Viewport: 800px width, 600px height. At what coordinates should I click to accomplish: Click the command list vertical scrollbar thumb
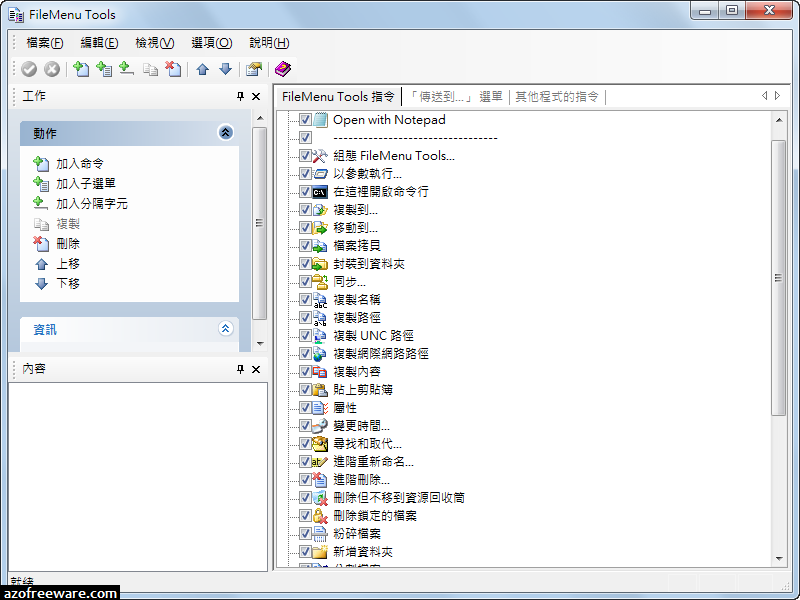[x=779, y=278]
